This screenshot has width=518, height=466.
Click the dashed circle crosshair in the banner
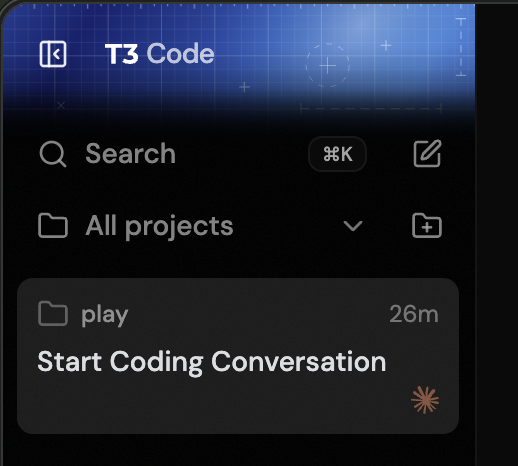328,65
